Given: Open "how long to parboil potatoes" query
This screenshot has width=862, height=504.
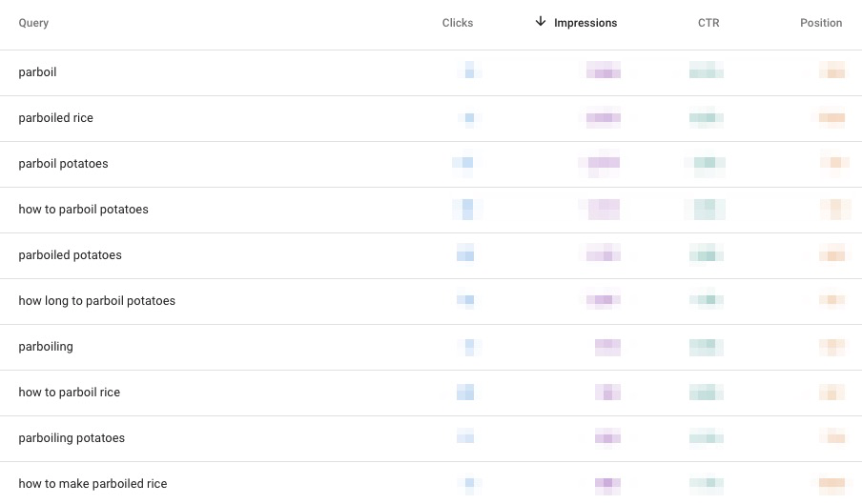Looking at the screenshot, I should (x=96, y=301).
